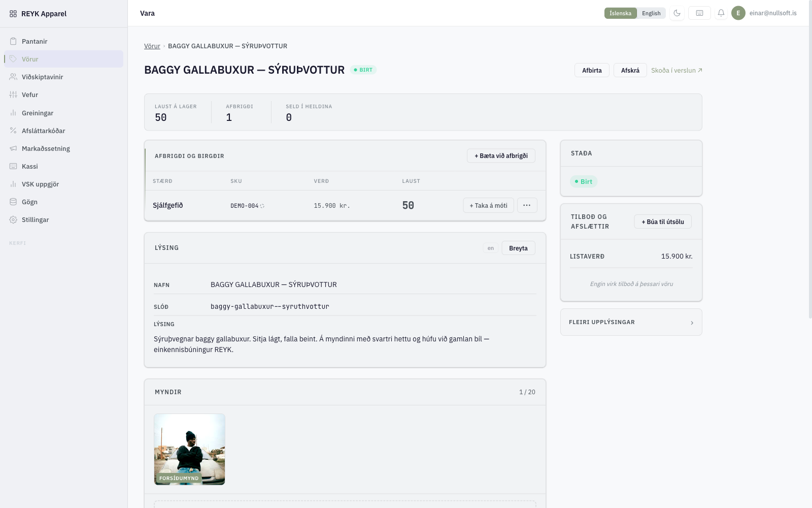This screenshot has width=812, height=508.
Task: Click the image counter 1 / 20
Action: click(x=527, y=392)
